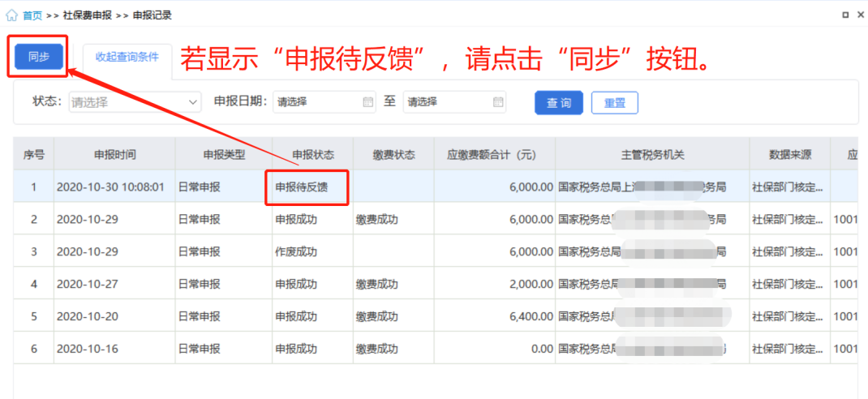The image size is (868, 399).
Task: Go to 首页 breadcrumb link
Action: [x=32, y=15]
